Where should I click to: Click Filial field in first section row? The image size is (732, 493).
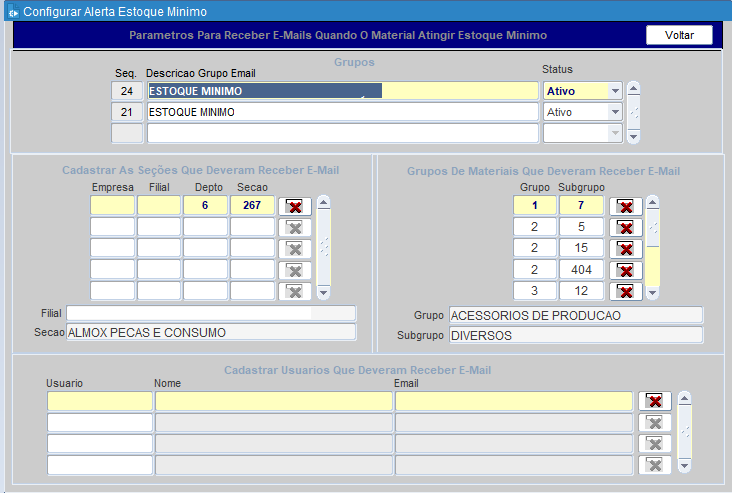(159, 205)
